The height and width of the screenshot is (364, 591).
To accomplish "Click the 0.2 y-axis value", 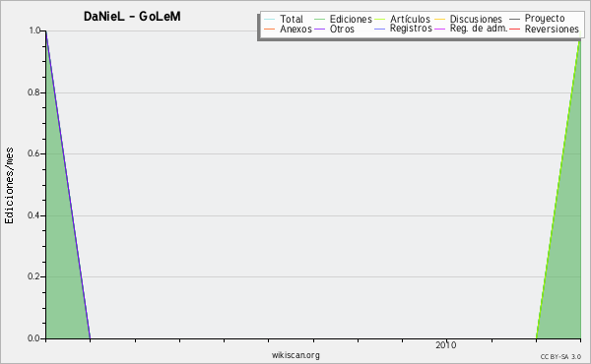I will coord(34,276).
